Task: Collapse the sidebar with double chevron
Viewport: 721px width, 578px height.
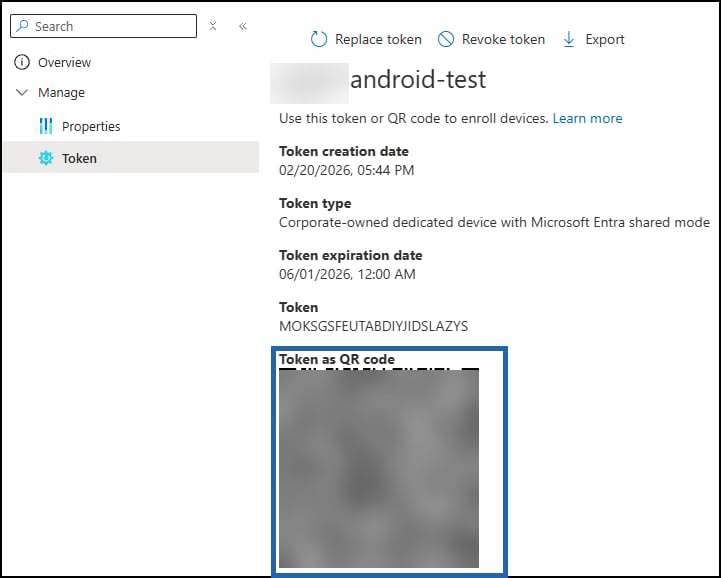Action: tap(243, 26)
